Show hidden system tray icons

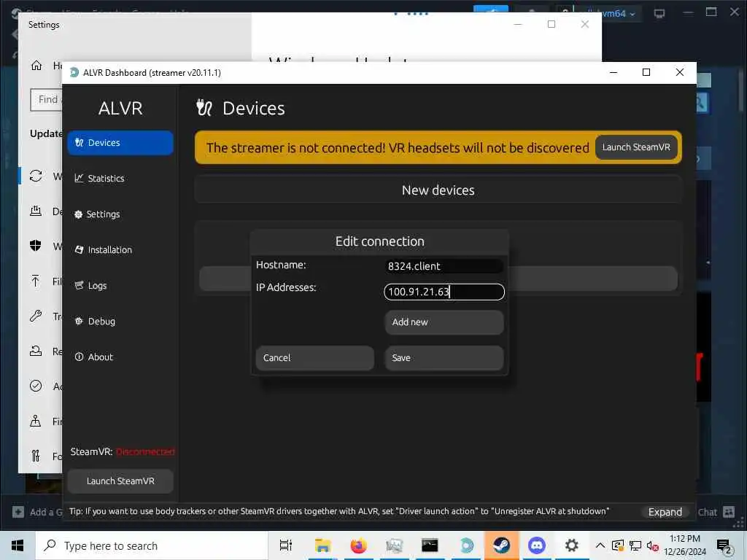point(600,545)
